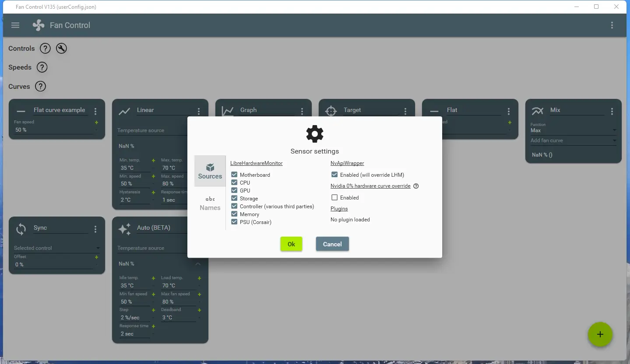Click the Target curve crosshair icon

click(x=331, y=111)
